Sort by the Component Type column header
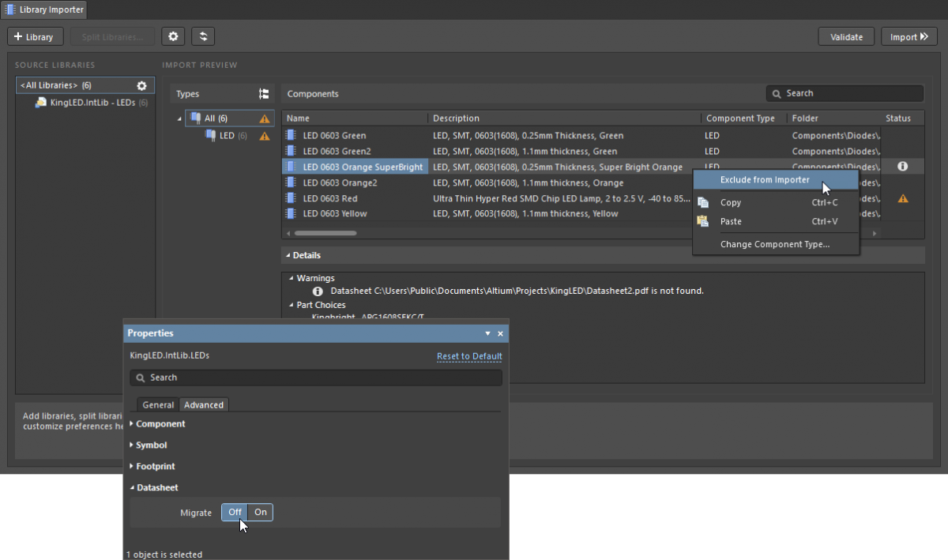The width and height of the screenshot is (948, 560). (x=743, y=118)
